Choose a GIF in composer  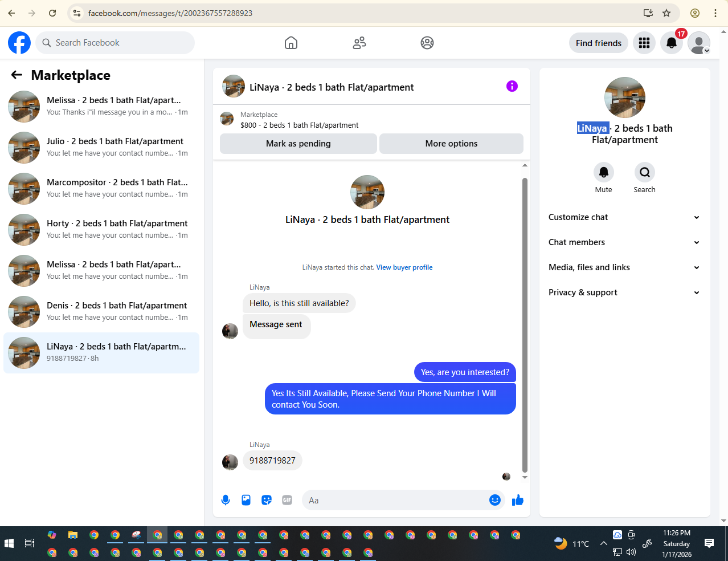(x=287, y=500)
